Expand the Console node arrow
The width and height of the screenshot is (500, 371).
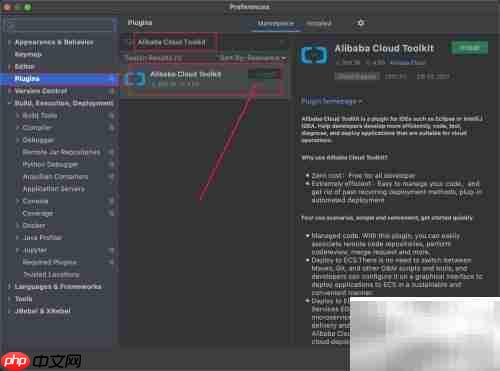tap(18, 201)
